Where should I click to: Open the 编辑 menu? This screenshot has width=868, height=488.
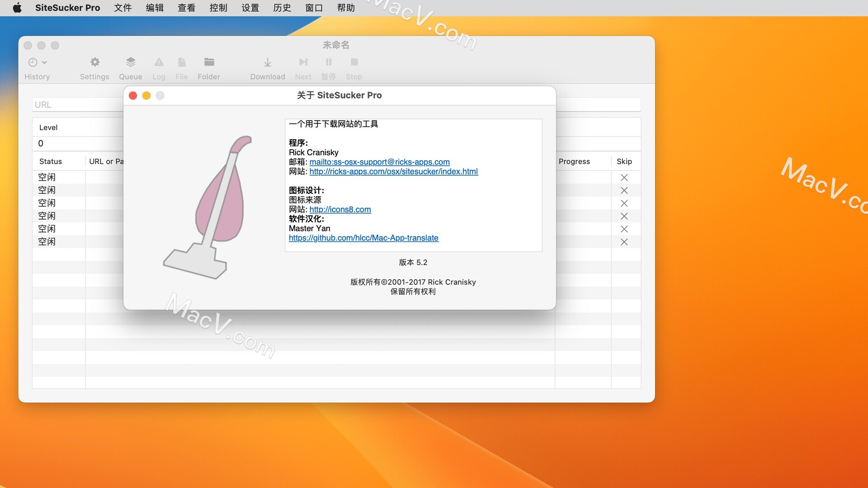155,8
